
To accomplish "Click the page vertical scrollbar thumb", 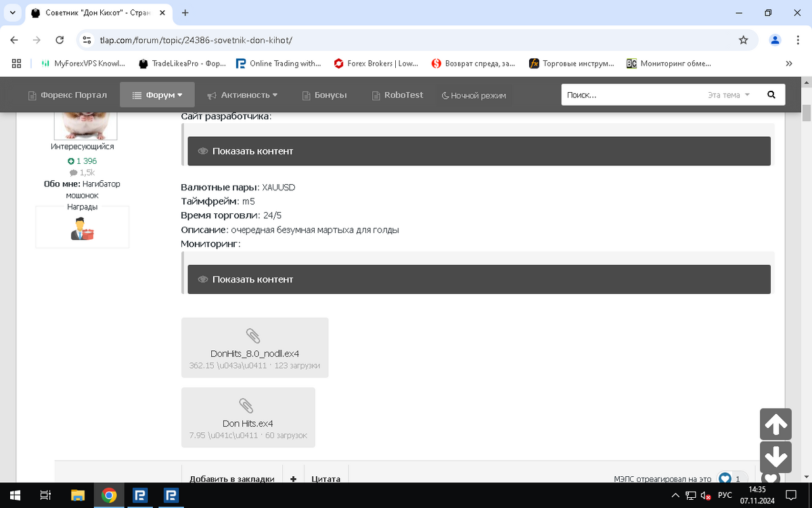I will point(807,113).
